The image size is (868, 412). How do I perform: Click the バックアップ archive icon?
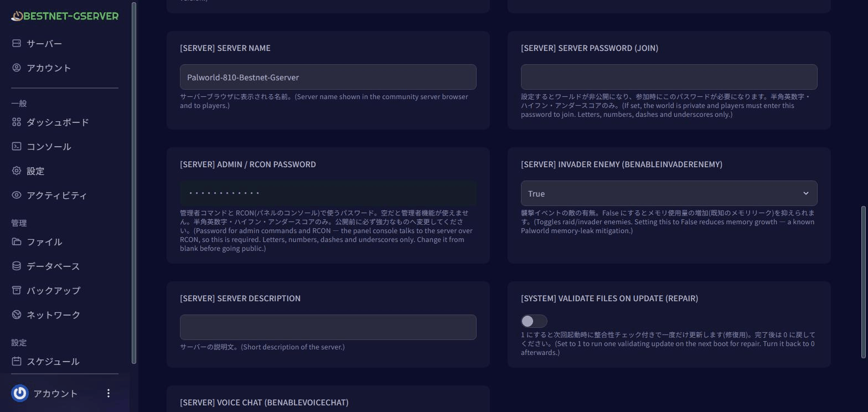(x=17, y=290)
